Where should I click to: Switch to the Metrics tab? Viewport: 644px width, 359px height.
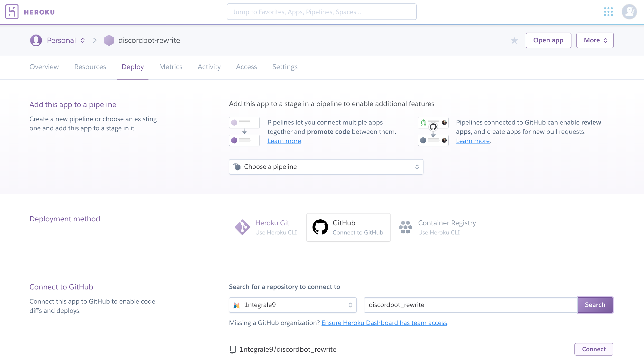point(171,67)
